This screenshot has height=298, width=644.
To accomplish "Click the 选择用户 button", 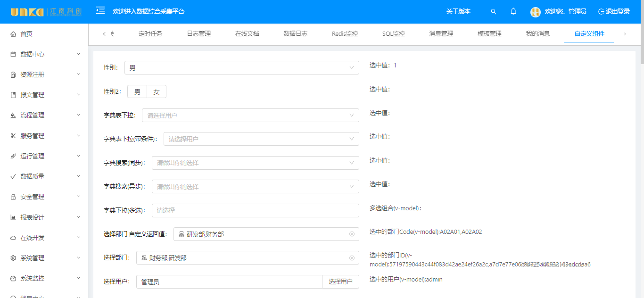I will click(340, 281).
